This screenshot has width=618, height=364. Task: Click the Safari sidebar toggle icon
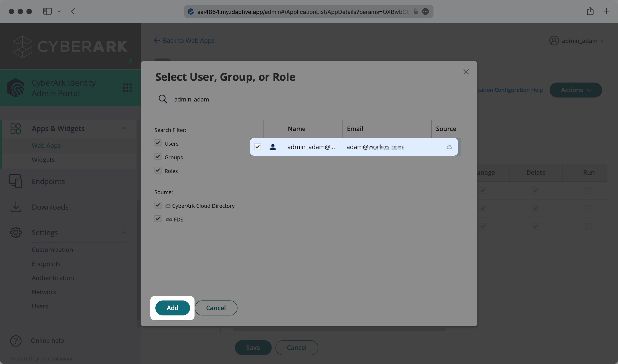click(47, 11)
